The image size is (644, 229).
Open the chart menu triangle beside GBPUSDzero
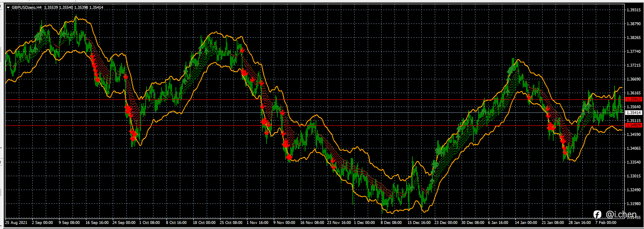[x=8, y=8]
